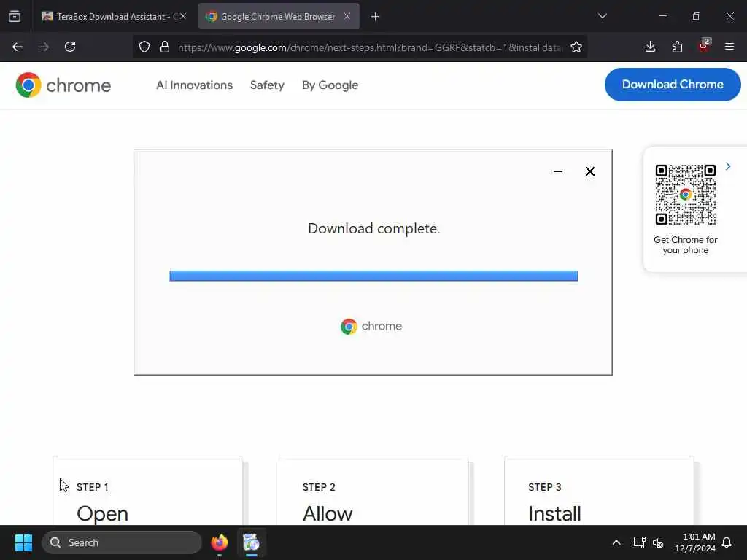The width and height of the screenshot is (747, 560).
Task: Open the Firefox hamburger menu
Action: [x=729, y=47]
